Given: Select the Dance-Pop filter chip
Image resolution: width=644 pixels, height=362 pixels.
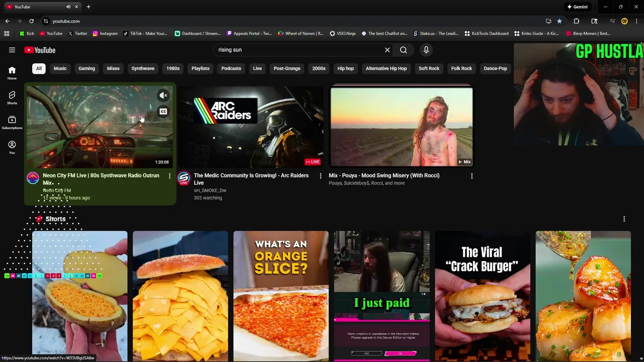Looking at the screenshot, I should point(496,68).
